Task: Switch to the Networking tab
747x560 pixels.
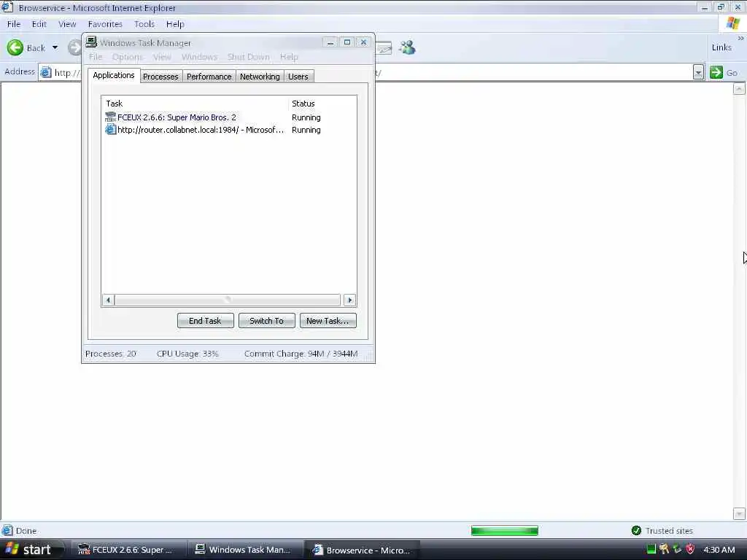Action: coord(260,76)
